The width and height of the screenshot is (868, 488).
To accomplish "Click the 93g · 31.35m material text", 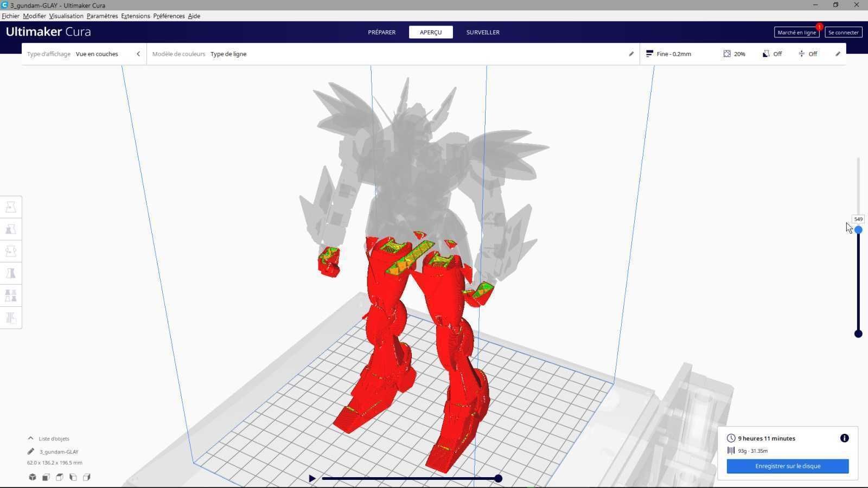I will 752,451.
